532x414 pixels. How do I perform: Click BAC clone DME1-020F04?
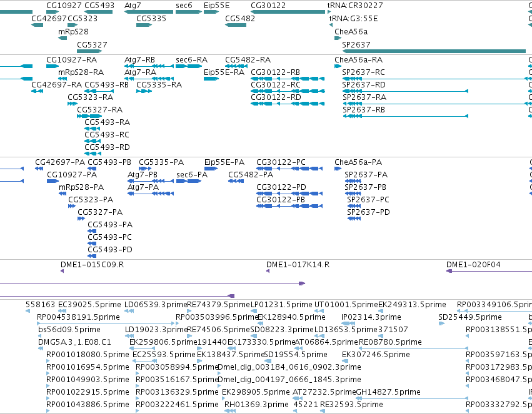click(x=489, y=271)
